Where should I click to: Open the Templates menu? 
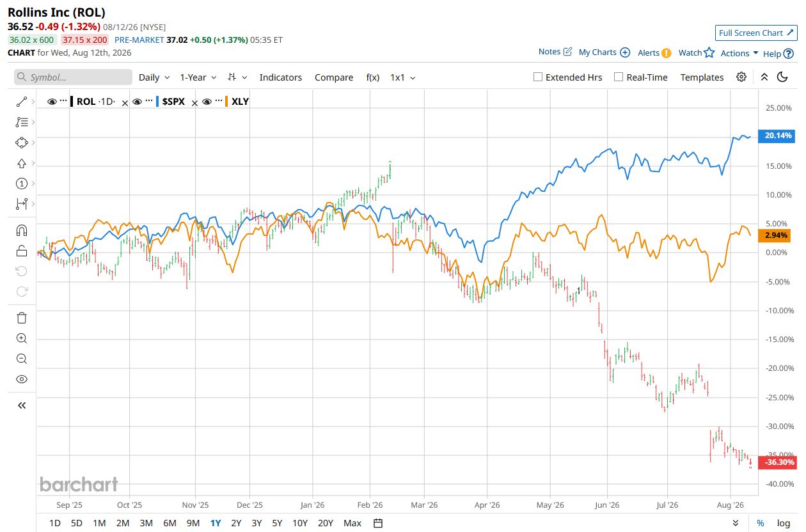point(702,77)
